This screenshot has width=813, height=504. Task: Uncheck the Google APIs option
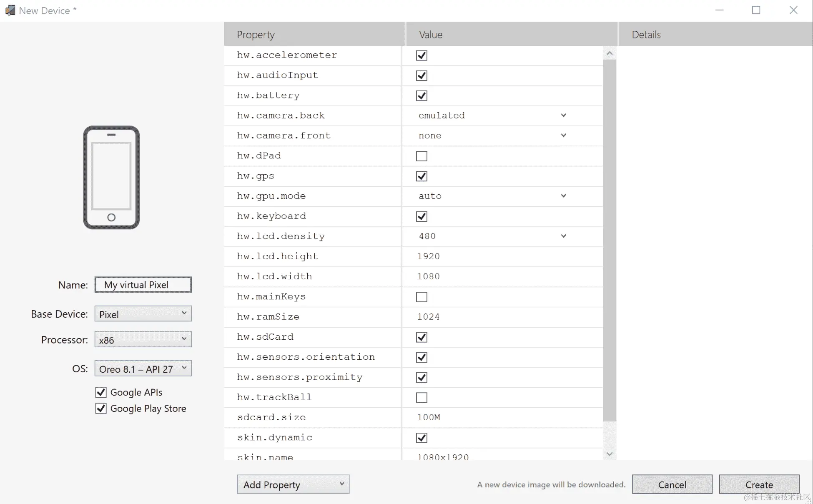tap(101, 392)
